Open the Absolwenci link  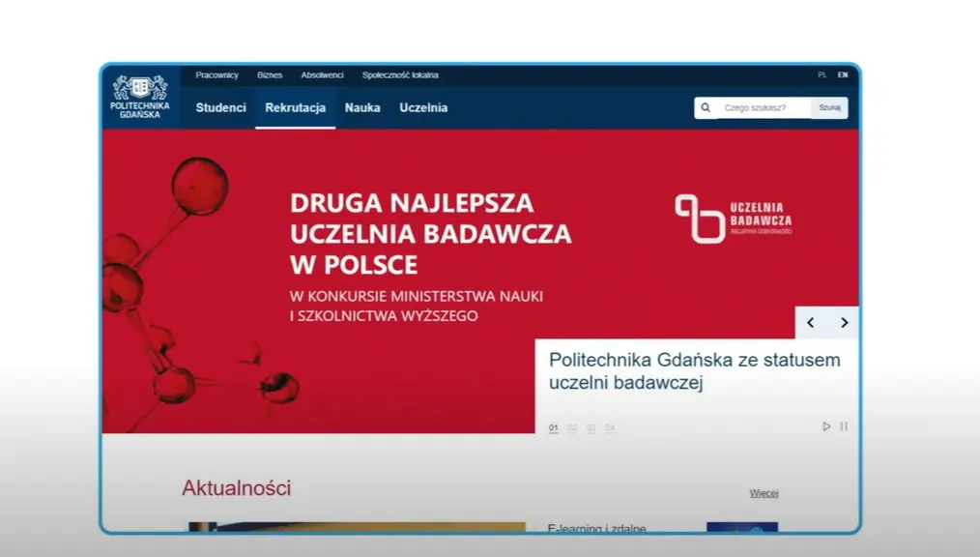coord(322,75)
